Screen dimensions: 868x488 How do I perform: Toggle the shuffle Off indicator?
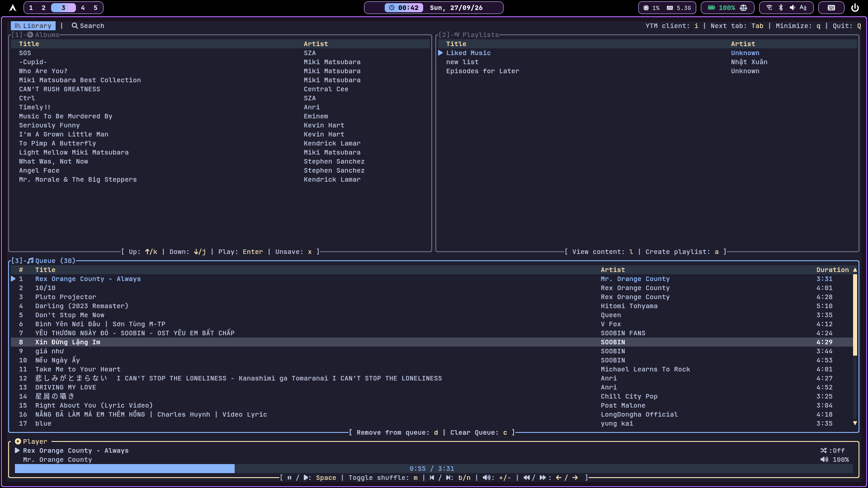832,450
